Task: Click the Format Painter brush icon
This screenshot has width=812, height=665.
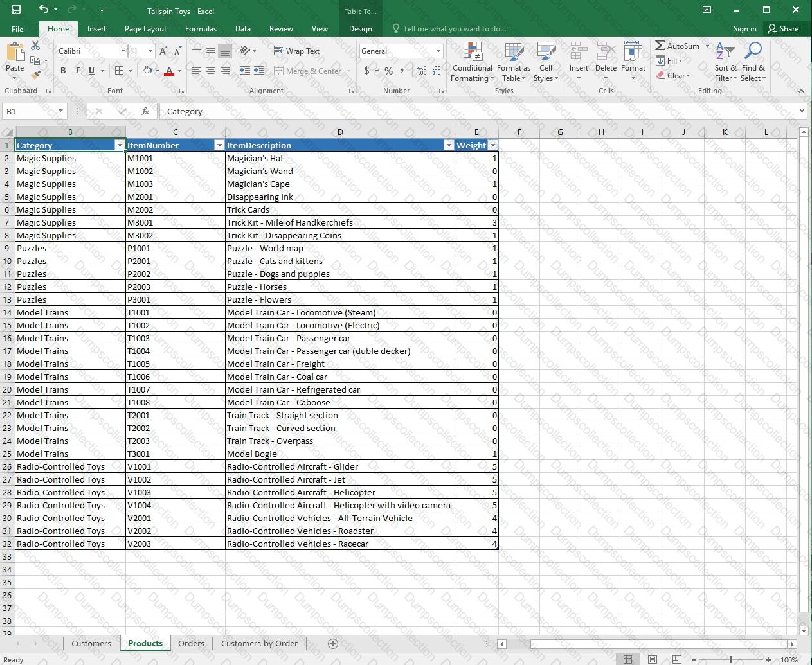Action: pyautogui.click(x=36, y=75)
